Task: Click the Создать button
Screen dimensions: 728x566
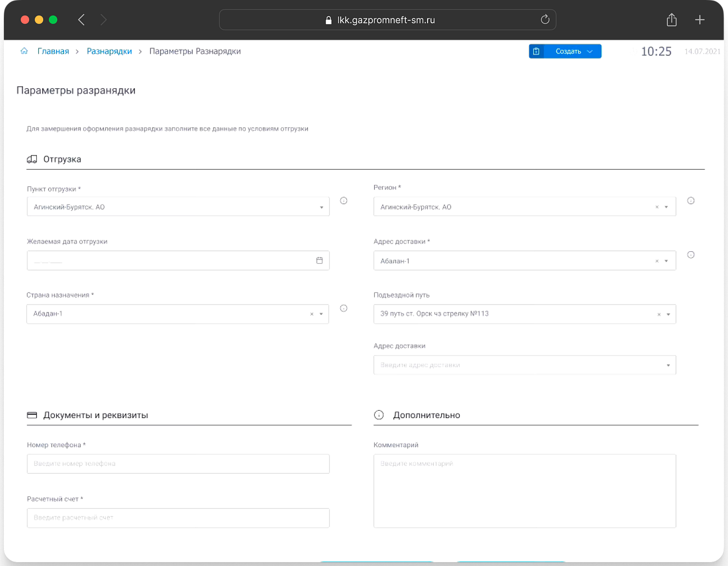Action: pyautogui.click(x=565, y=51)
